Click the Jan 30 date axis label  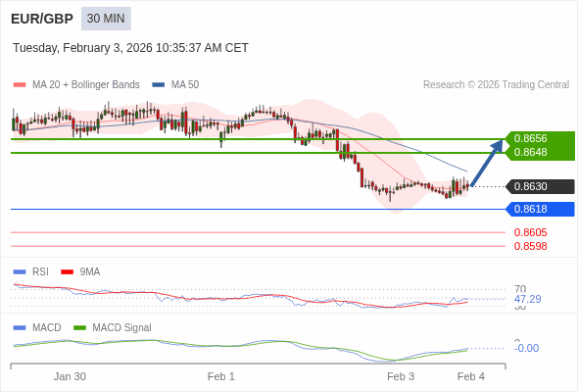pyautogui.click(x=70, y=376)
